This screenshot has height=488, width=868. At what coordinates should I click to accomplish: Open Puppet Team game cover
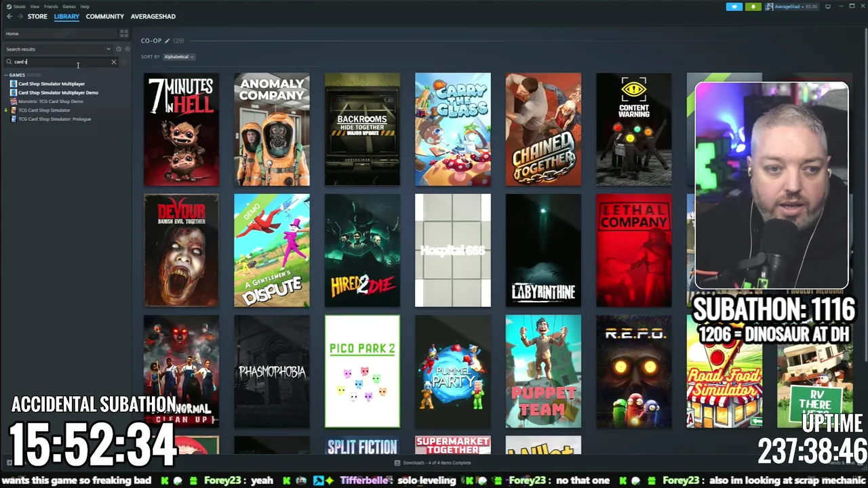pos(543,371)
